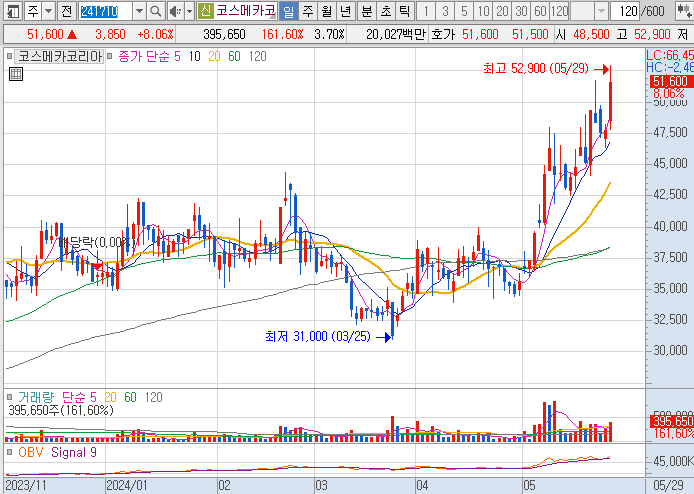Click the 고 52,900 high price

(644, 34)
